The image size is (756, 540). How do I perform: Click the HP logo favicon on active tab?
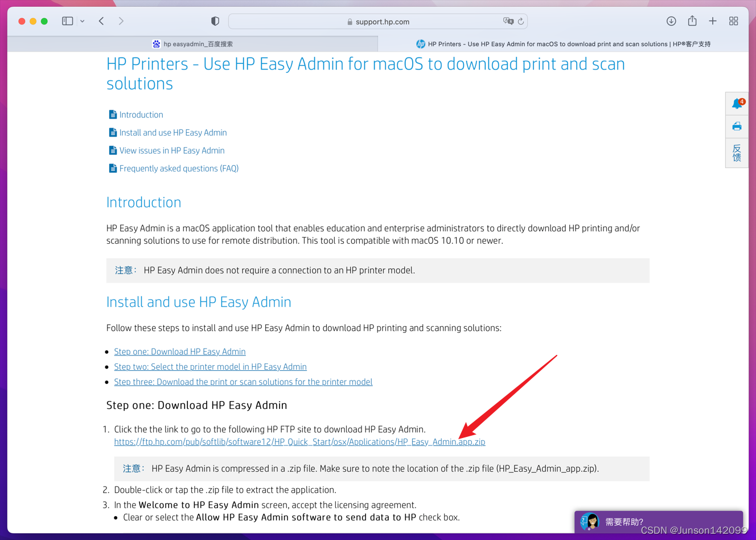pos(421,44)
